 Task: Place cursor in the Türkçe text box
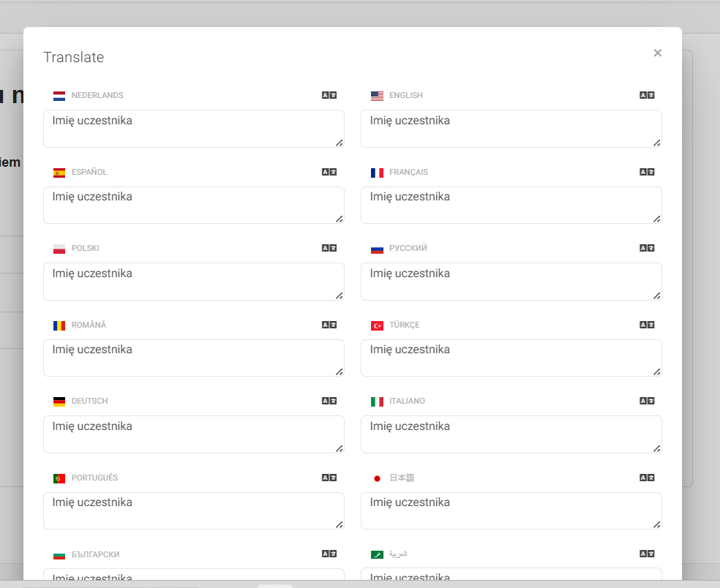[511, 358]
